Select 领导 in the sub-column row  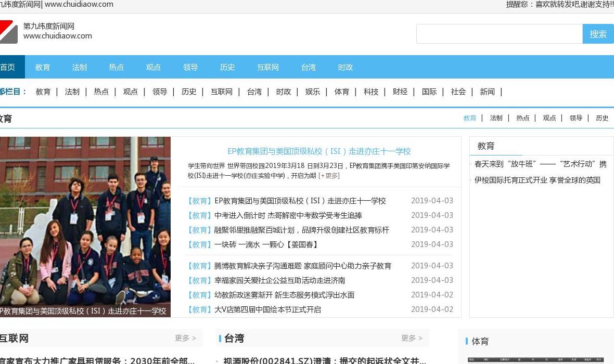(160, 92)
